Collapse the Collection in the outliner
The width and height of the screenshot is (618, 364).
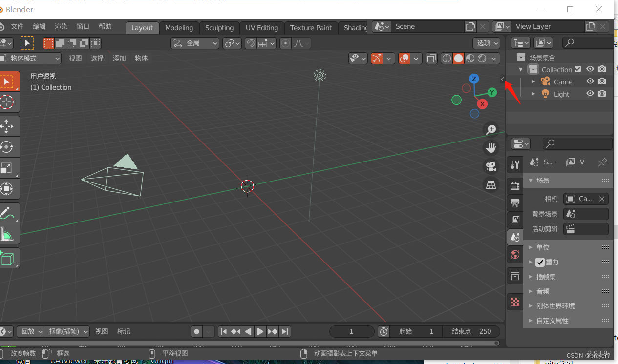[x=520, y=69]
